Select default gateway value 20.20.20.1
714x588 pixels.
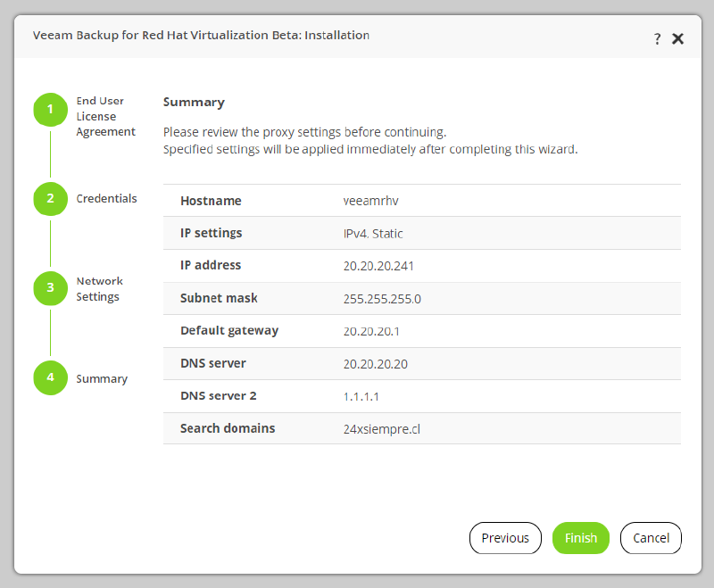point(371,331)
